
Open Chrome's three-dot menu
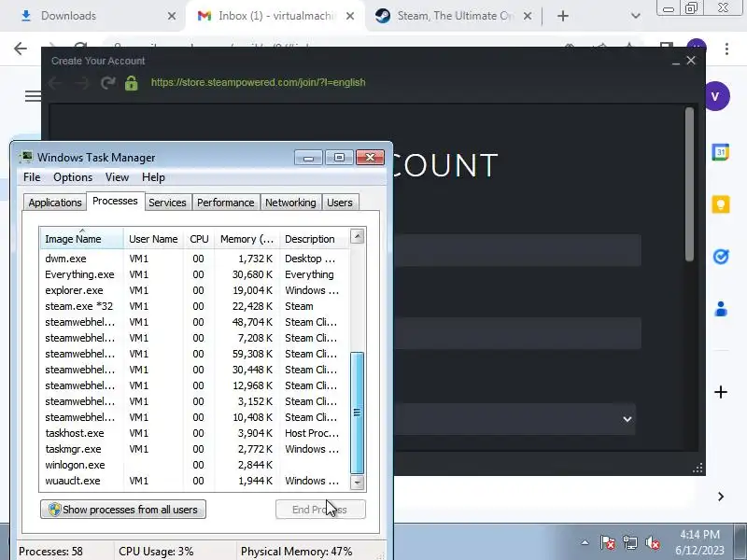[x=726, y=49]
